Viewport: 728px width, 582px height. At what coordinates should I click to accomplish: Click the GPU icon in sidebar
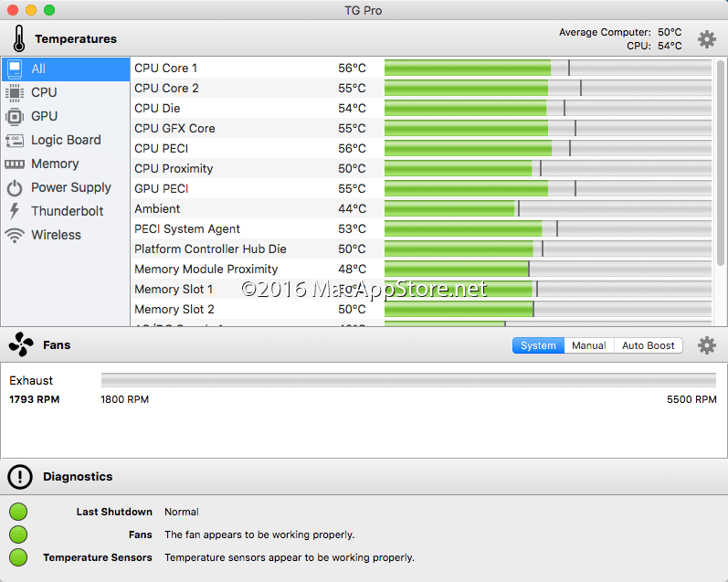[15, 116]
